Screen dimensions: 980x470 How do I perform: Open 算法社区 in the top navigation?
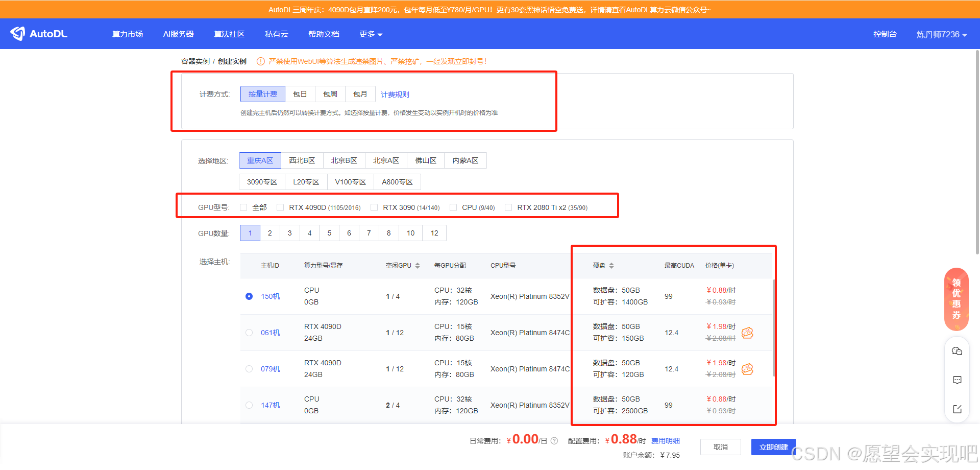229,34
